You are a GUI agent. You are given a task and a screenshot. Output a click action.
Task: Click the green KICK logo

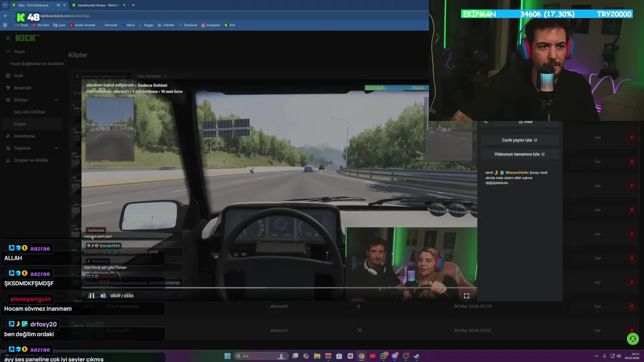point(26,38)
